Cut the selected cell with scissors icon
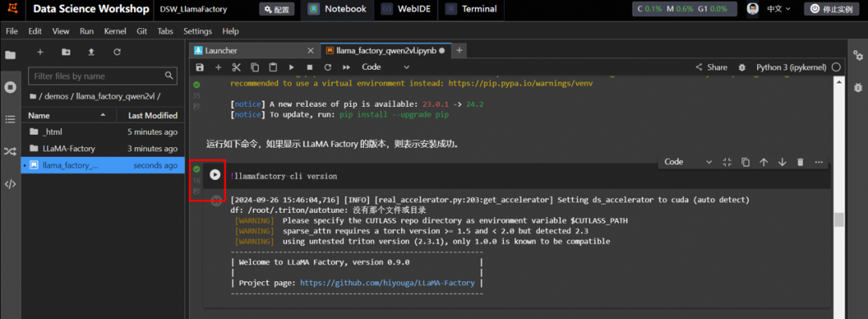Viewport: 868px width, 319px height. pyautogui.click(x=236, y=67)
